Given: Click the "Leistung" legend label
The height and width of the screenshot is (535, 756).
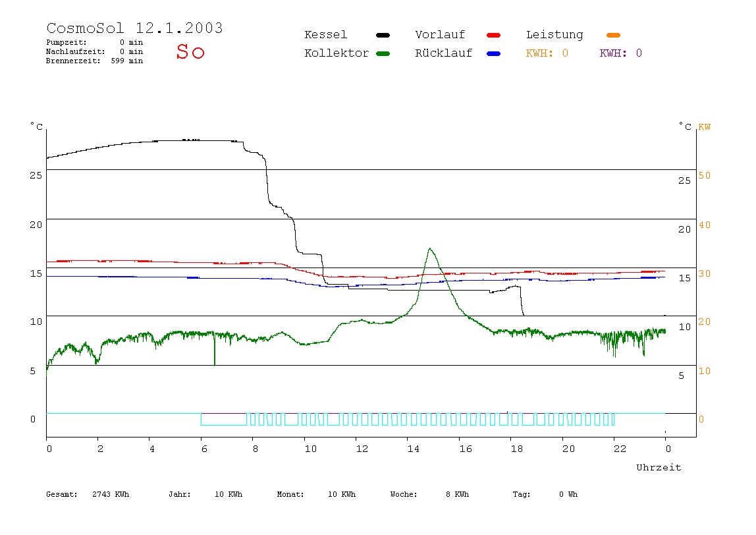Looking at the screenshot, I should 554,35.
